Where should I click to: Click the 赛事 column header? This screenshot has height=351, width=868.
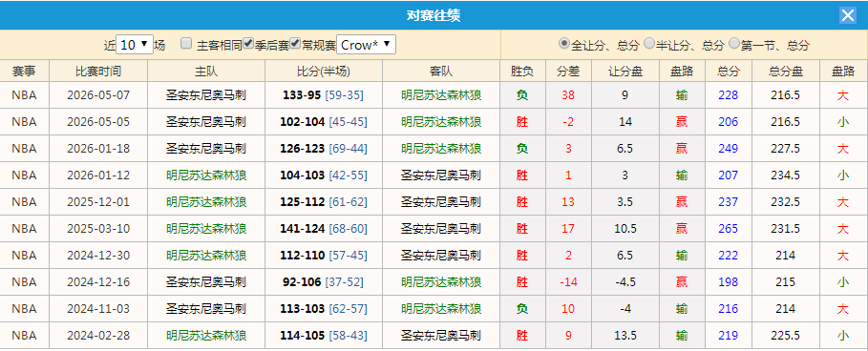tap(25, 72)
